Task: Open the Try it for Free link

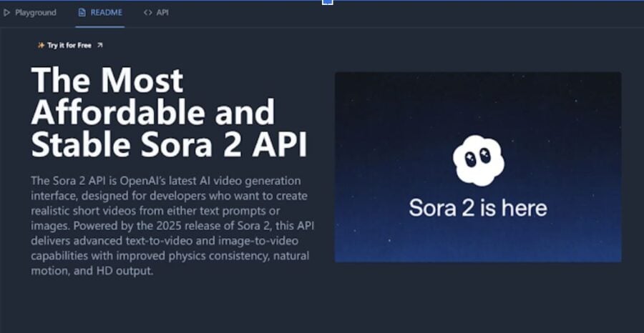Action: [x=69, y=45]
